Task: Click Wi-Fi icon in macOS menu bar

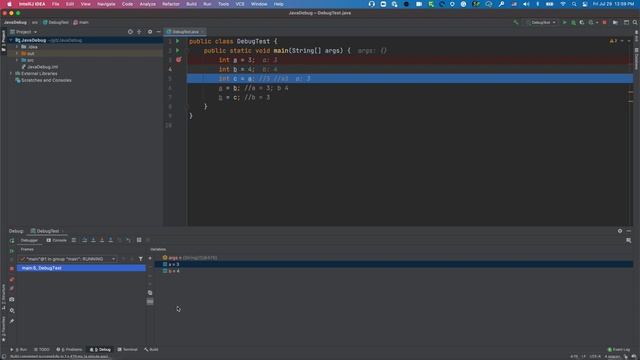Action: point(563,4)
